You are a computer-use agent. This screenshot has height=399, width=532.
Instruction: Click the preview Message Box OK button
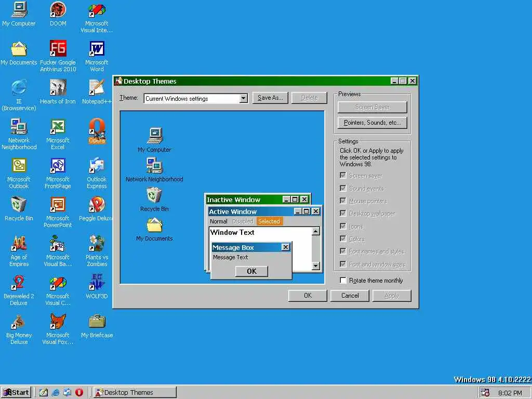[x=251, y=271]
